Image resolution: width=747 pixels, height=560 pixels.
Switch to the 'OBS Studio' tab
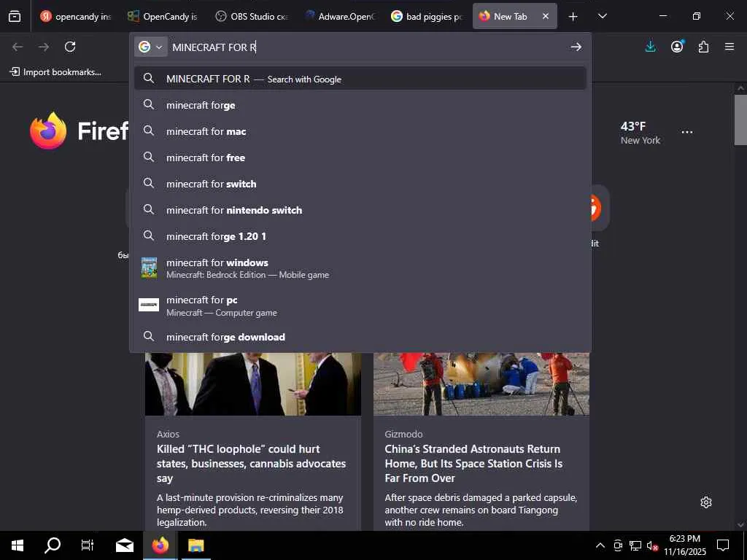(251, 16)
